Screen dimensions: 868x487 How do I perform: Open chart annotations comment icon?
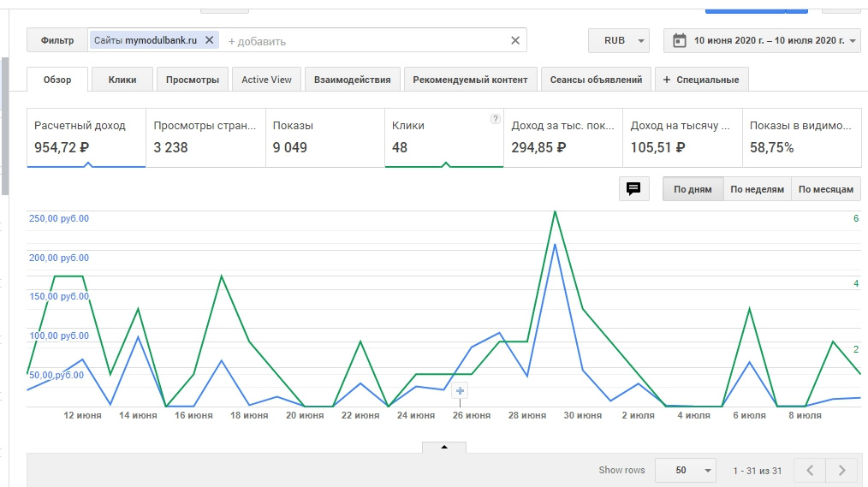click(x=633, y=189)
